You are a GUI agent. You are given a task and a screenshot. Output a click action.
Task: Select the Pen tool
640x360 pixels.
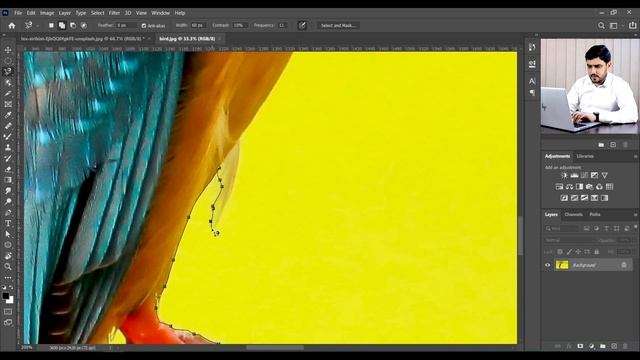coord(8,213)
